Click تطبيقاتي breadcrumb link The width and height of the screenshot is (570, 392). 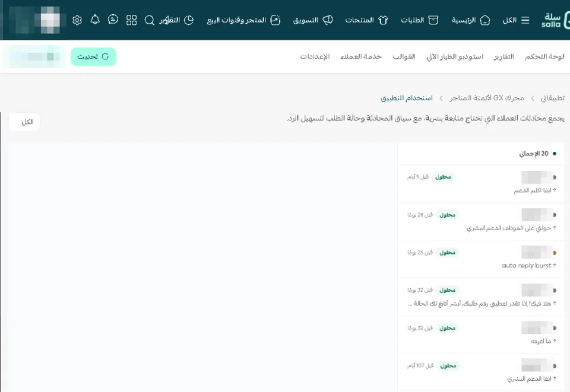(x=553, y=98)
